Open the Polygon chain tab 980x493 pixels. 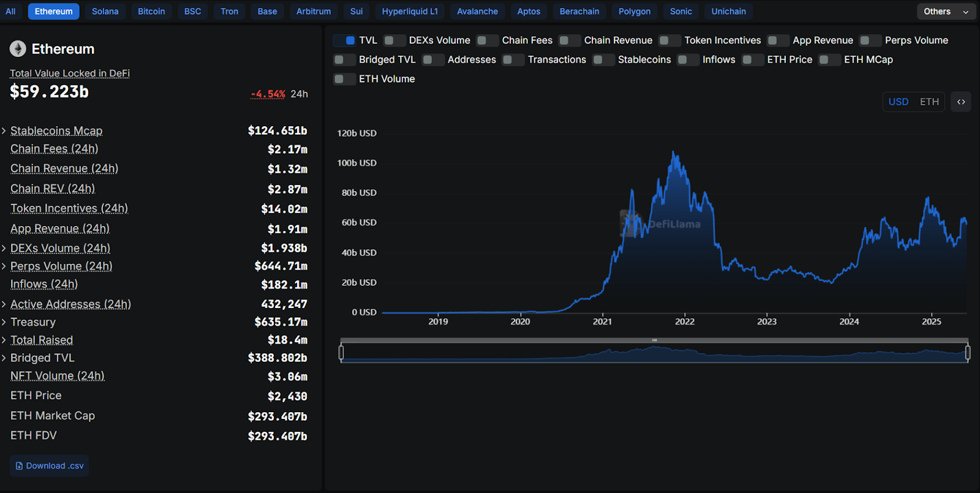635,12
